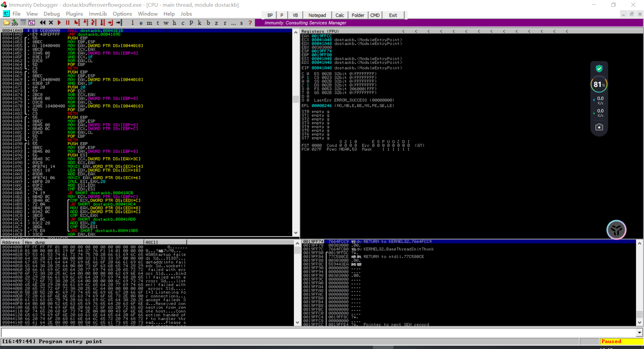Image resolution: width=644 pixels, height=349 pixels.
Task: Click the Go to address icon
Action: click(x=119, y=22)
